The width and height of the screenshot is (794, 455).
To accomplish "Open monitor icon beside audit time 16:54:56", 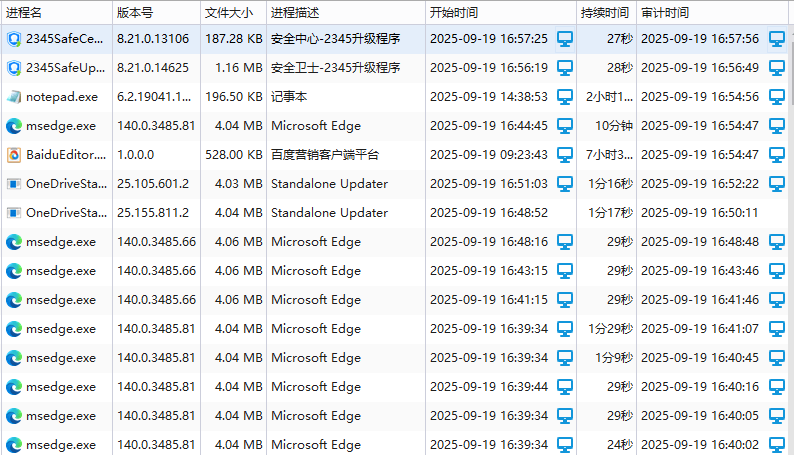I will tap(777, 97).
